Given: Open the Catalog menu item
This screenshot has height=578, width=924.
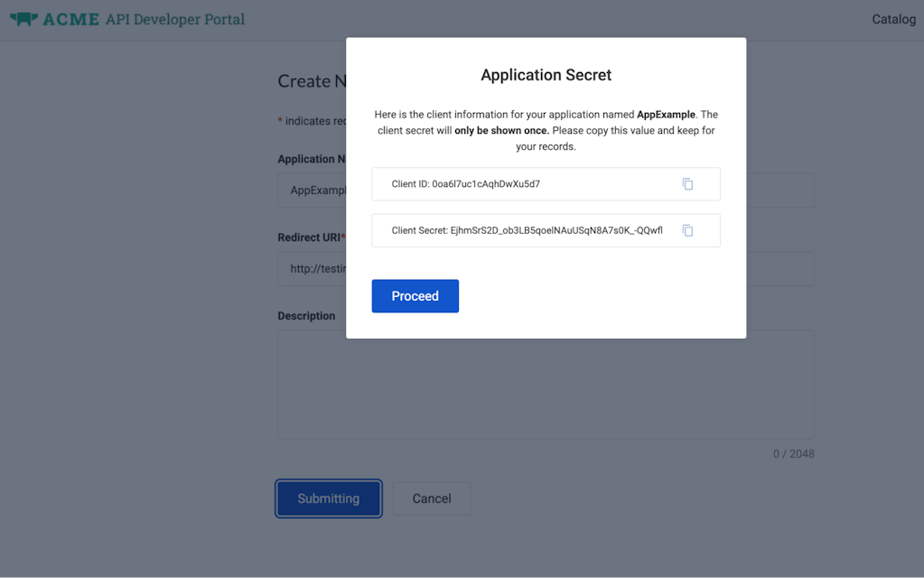Looking at the screenshot, I should 893,19.
